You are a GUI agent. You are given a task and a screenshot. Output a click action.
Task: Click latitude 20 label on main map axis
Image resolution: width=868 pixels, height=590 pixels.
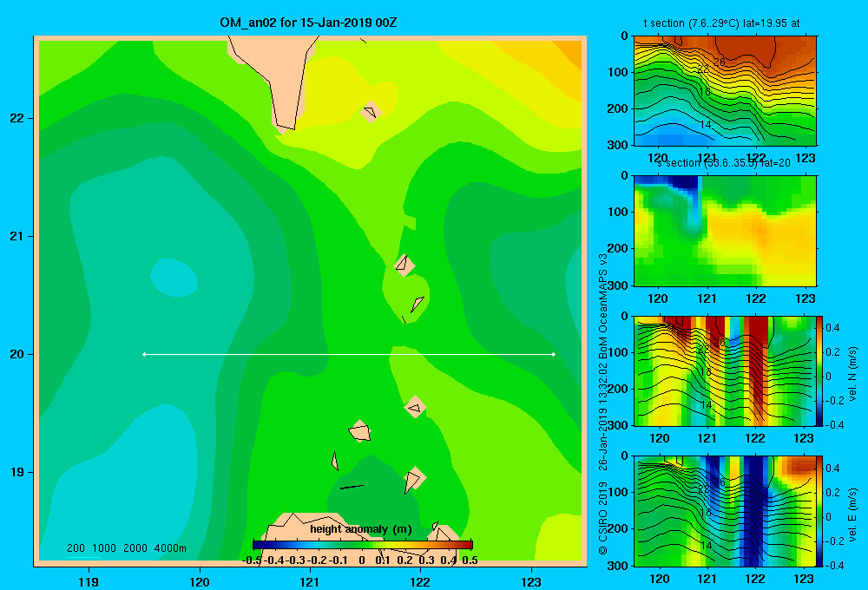pos(17,354)
